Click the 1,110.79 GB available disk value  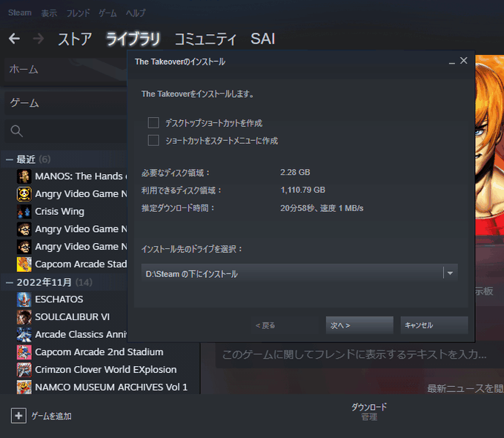(x=303, y=190)
